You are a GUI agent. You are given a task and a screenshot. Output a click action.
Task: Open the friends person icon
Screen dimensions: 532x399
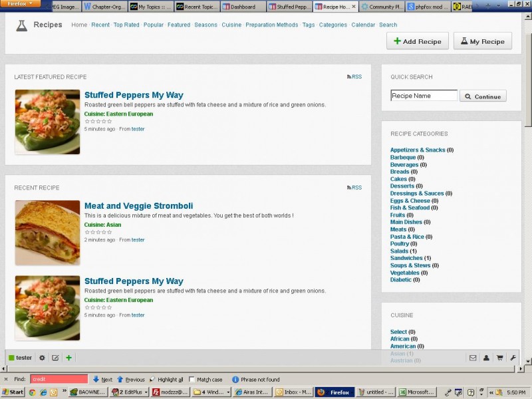click(x=486, y=358)
